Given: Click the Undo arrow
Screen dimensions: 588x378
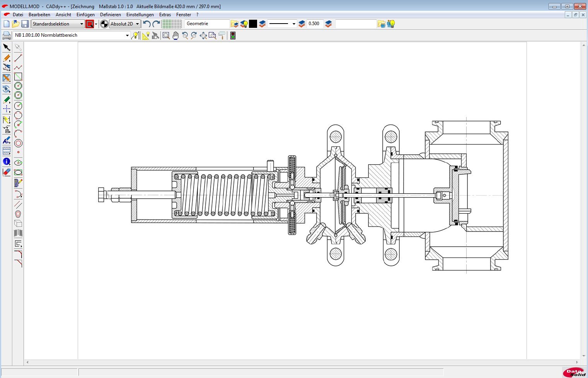Looking at the screenshot, I should pyautogui.click(x=147, y=24).
